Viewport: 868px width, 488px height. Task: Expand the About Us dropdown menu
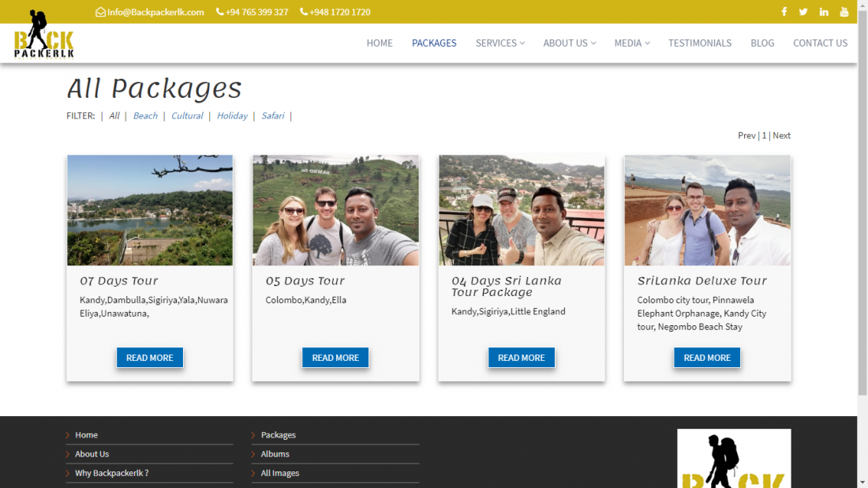tap(570, 43)
